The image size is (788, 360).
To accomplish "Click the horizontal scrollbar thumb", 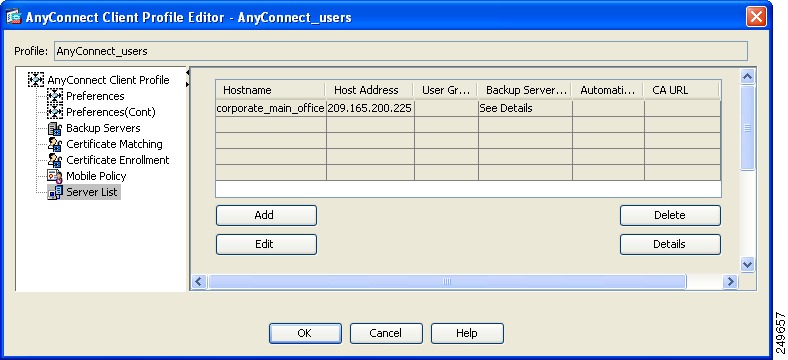I will [x=447, y=282].
